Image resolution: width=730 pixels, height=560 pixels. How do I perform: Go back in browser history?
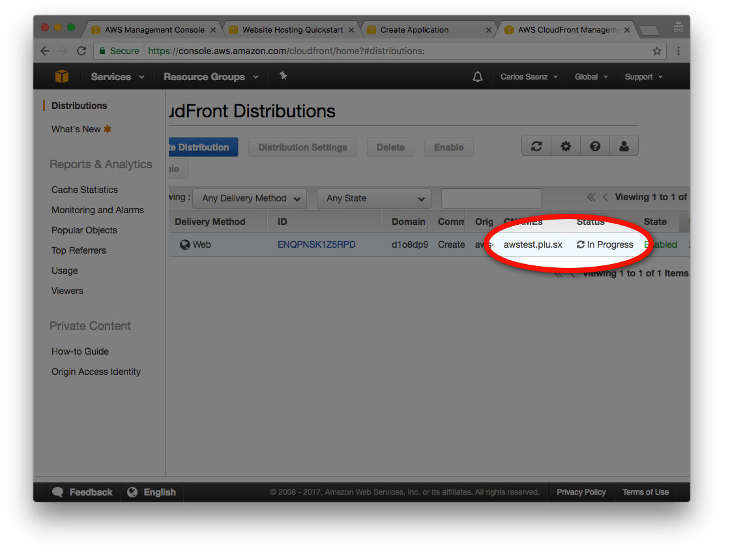click(45, 51)
